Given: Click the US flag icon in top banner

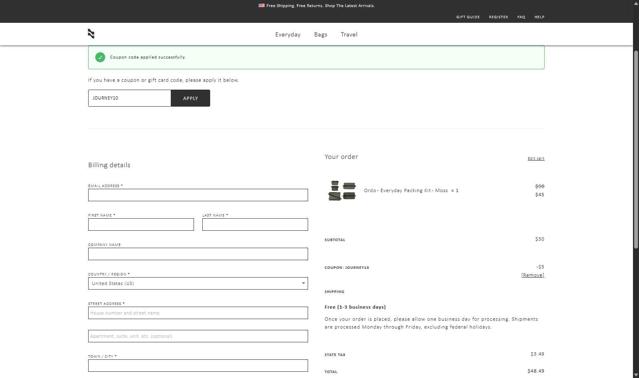Looking at the screenshot, I should (x=261, y=6).
